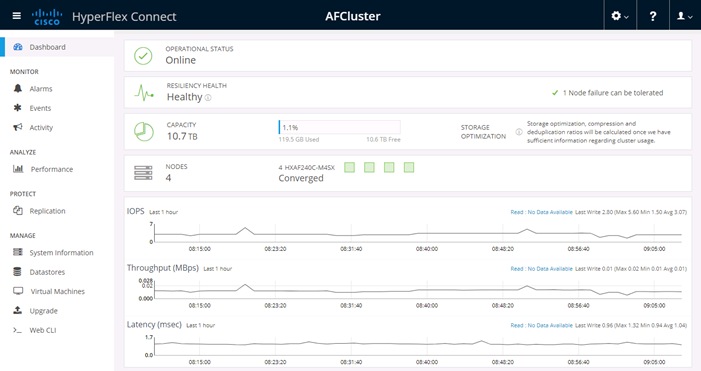Image resolution: width=701 pixels, height=371 pixels.
Task: Open Datastores page
Action: pos(47,272)
